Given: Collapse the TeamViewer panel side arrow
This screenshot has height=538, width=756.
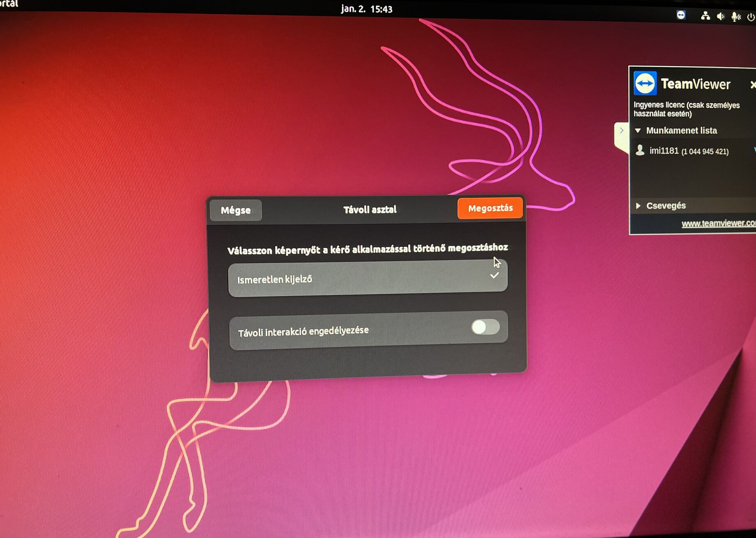Looking at the screenshot, I should tap(621, 131).
